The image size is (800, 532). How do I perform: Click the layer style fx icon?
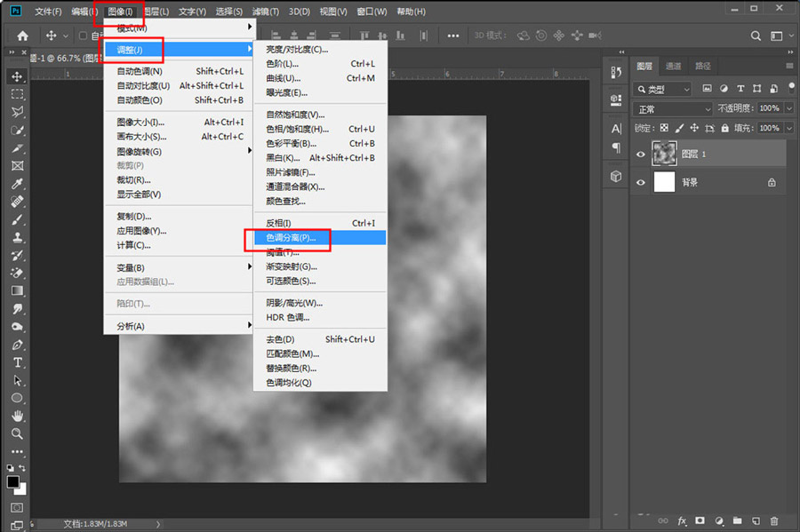click(682, 520)
